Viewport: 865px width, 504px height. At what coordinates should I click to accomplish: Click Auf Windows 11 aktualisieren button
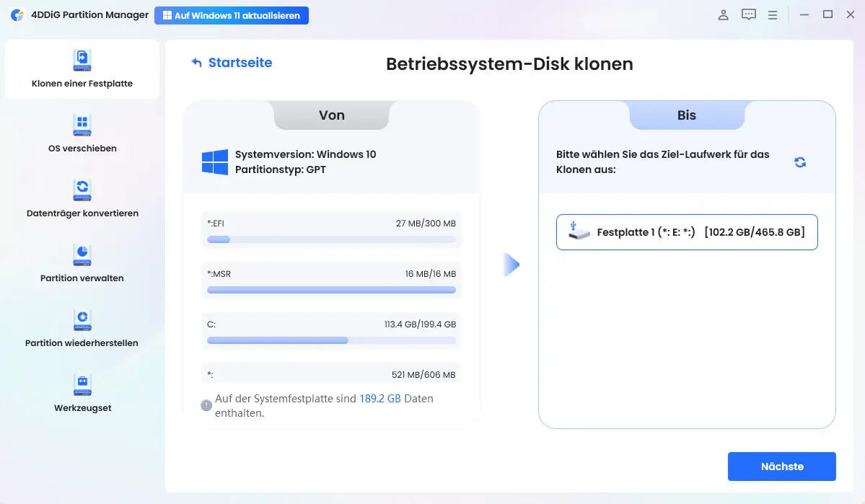point(232,15)
